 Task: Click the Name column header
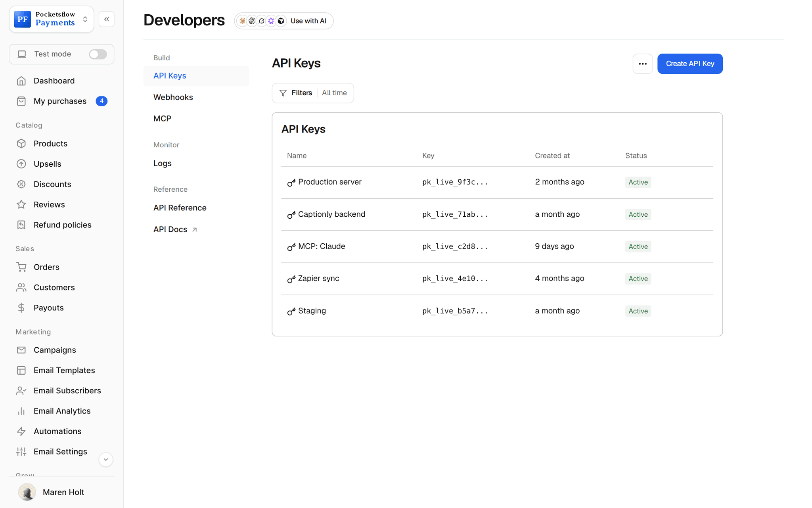coord(297,156)
